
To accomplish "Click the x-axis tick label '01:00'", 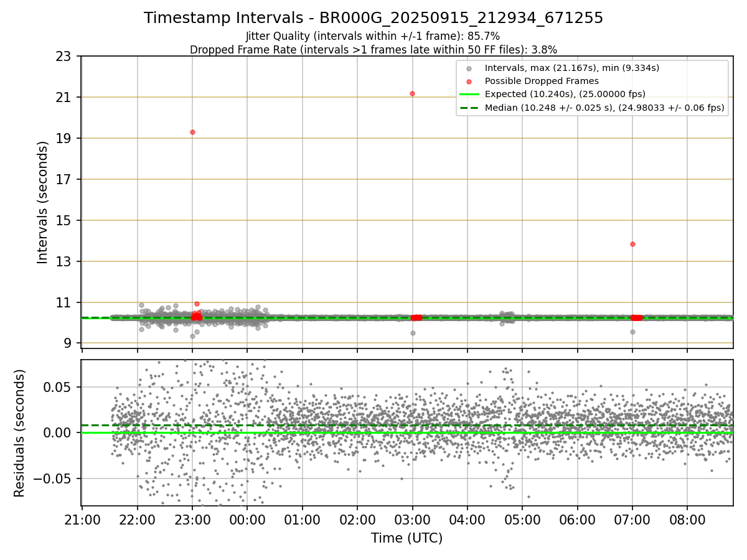I will (303, 520).
